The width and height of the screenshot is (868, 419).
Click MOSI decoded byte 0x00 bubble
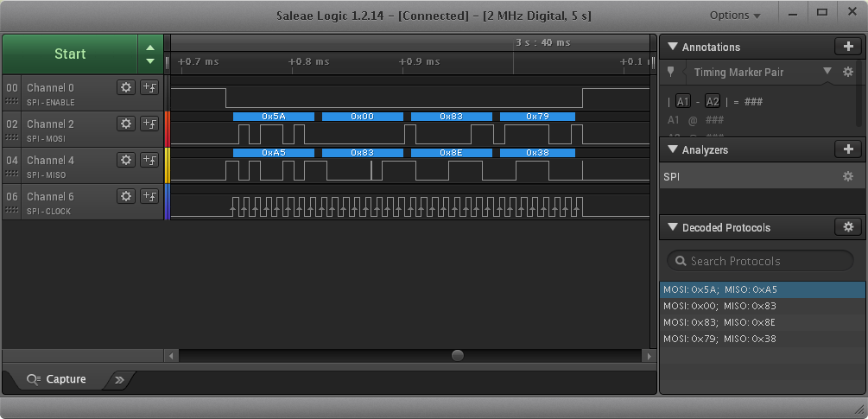click(x=363, y=117)
